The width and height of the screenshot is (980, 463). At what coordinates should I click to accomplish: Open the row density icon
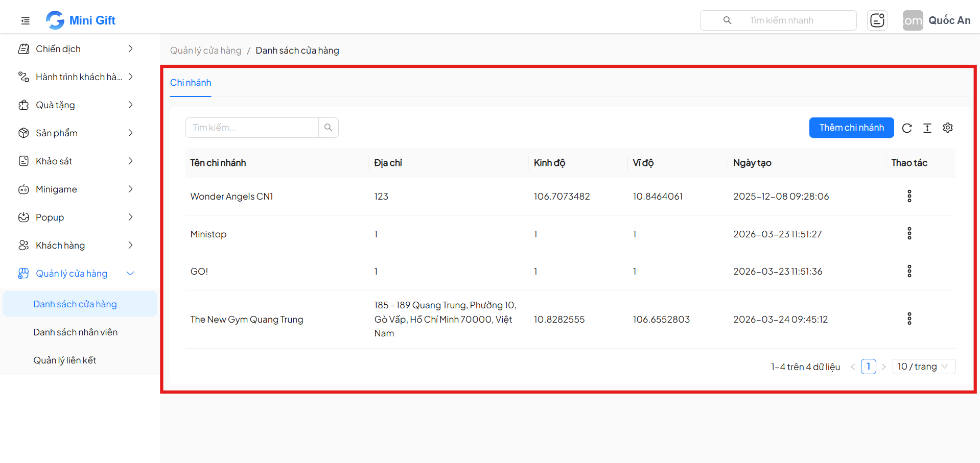coord(927,128)
